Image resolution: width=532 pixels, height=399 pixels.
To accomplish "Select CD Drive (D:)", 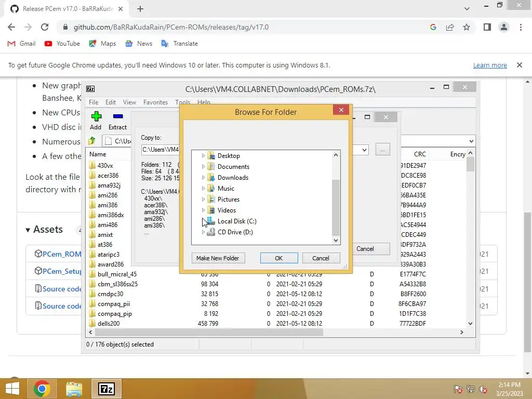I will (235, 232).
